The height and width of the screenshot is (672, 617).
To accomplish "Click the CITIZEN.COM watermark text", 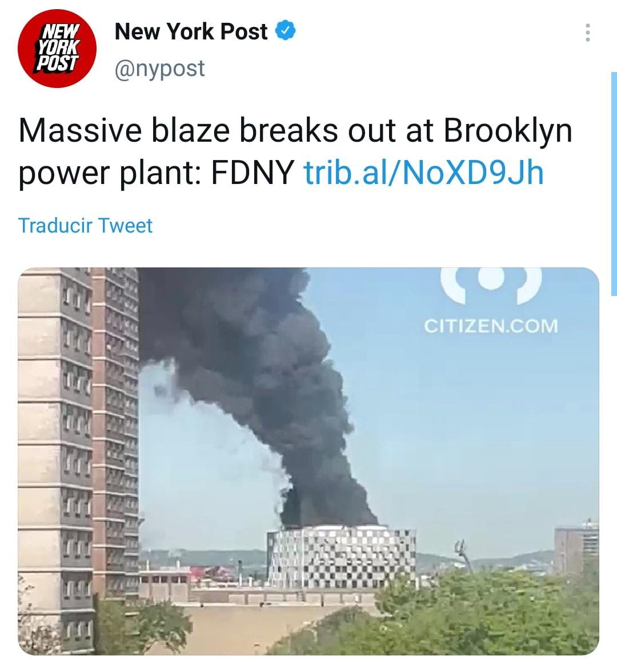I will point(491,326).
